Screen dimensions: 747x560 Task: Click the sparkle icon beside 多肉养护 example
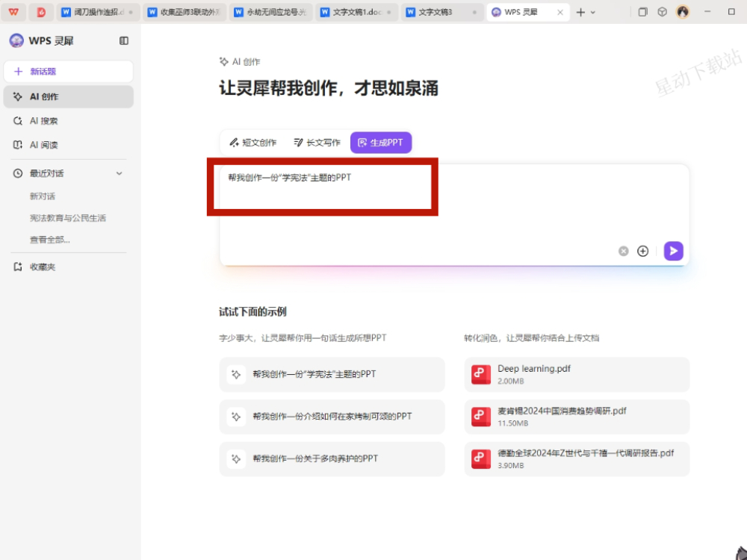(236, 459)
